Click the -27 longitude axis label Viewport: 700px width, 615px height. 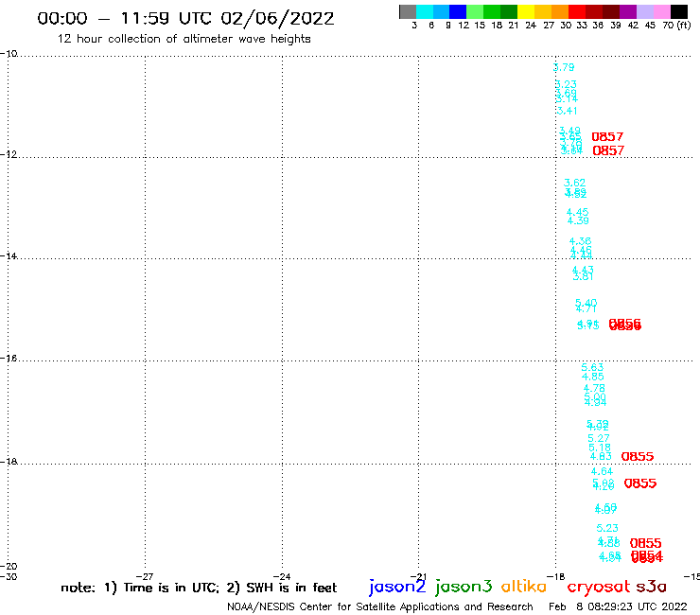(x=145, y=576)
